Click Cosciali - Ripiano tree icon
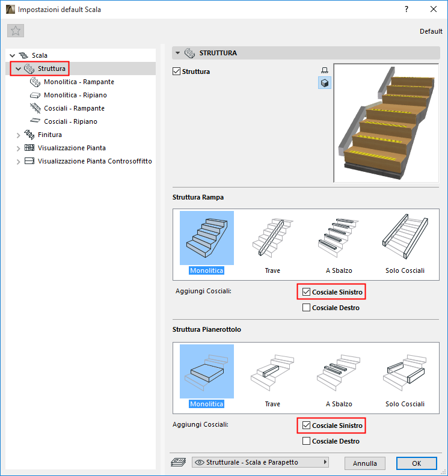Viewport: 448px width, 476px height. point(35,121)
